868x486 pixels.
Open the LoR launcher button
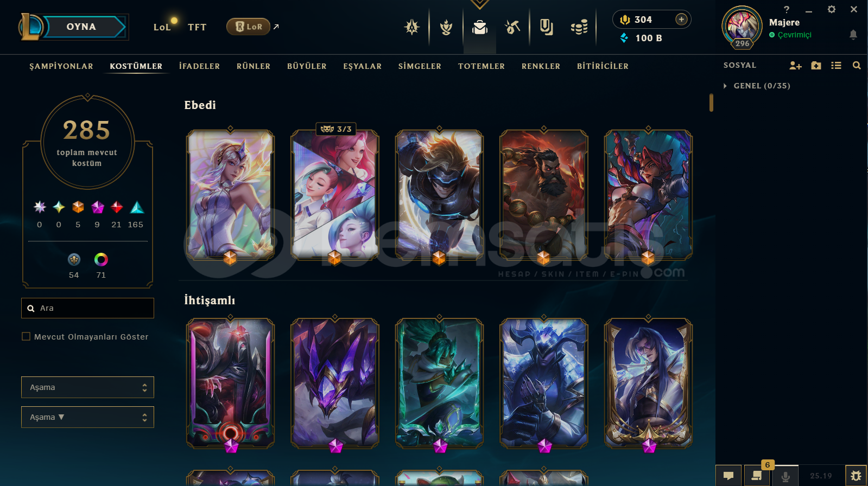(x=249, y=27)
